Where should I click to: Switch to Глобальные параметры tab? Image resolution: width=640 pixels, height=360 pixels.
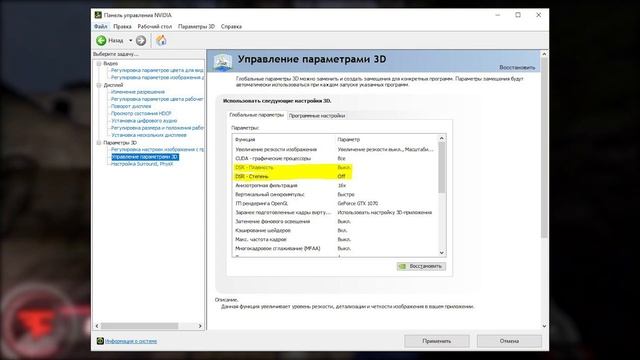(x=256, y=115)
